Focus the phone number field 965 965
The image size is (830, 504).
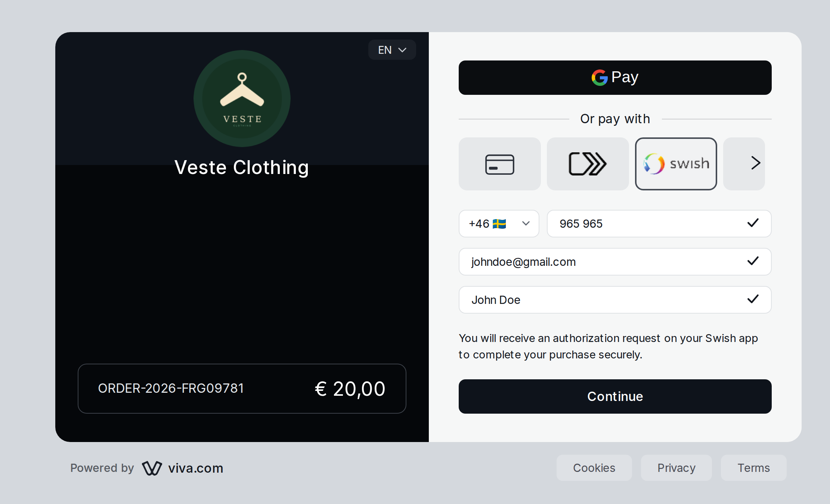point(659,224)
